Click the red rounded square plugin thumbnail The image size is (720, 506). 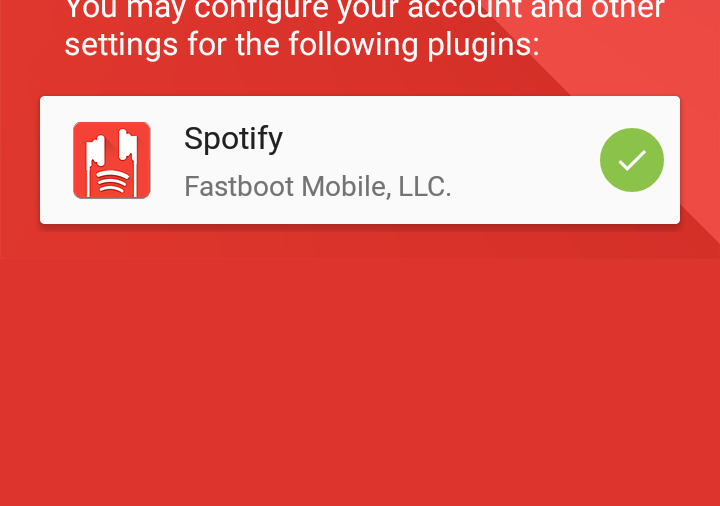112,160
